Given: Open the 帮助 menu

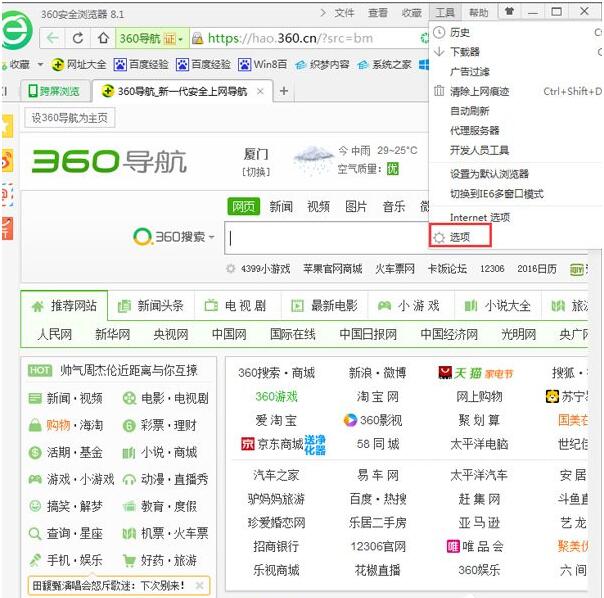Looking at the screenshot, I should (479, 13).
